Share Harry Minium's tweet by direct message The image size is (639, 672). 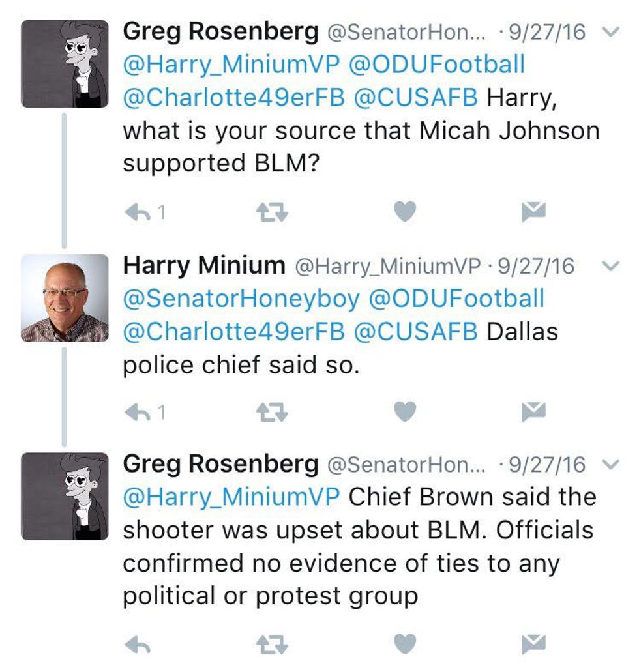point(533,412)
